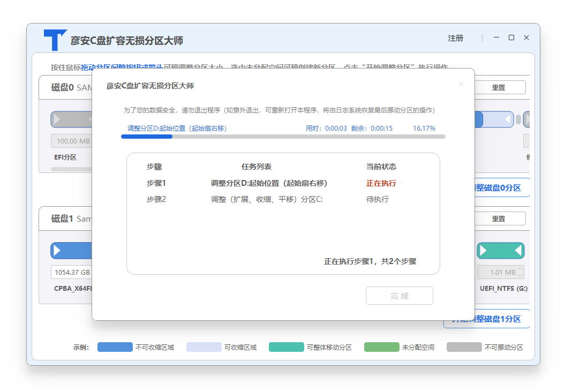Image resolution: width=565 pixels, height=392 pixels.
Task: Open the 注册 registration link
Action: pyautogui.click(x=455, y=38)
